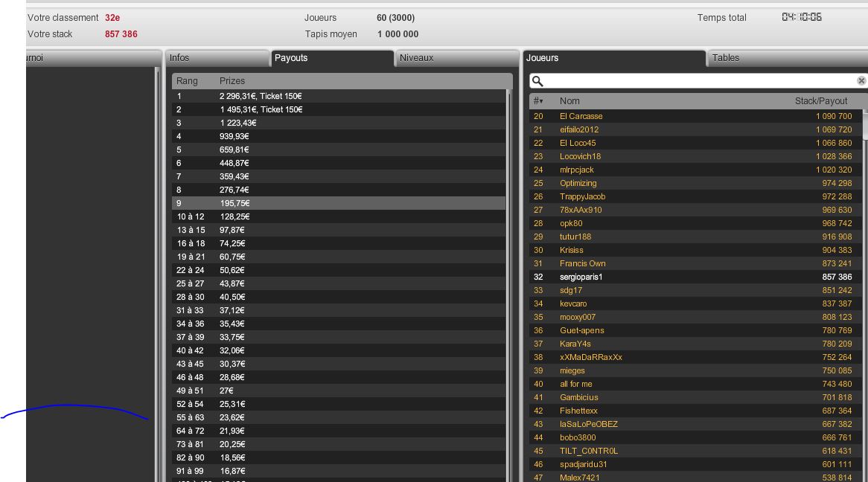Select player Fishettexx
Screen dimensions: 868x482
(x=695, y=411)
